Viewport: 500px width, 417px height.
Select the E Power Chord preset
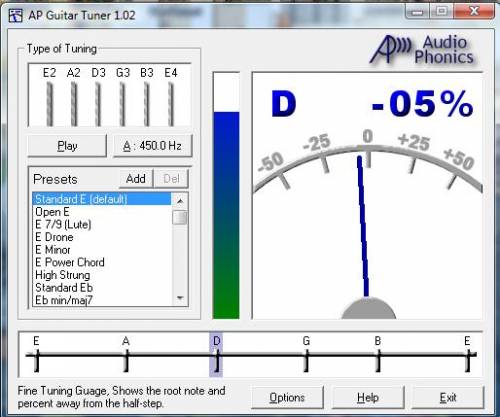(x=102, y=262)
